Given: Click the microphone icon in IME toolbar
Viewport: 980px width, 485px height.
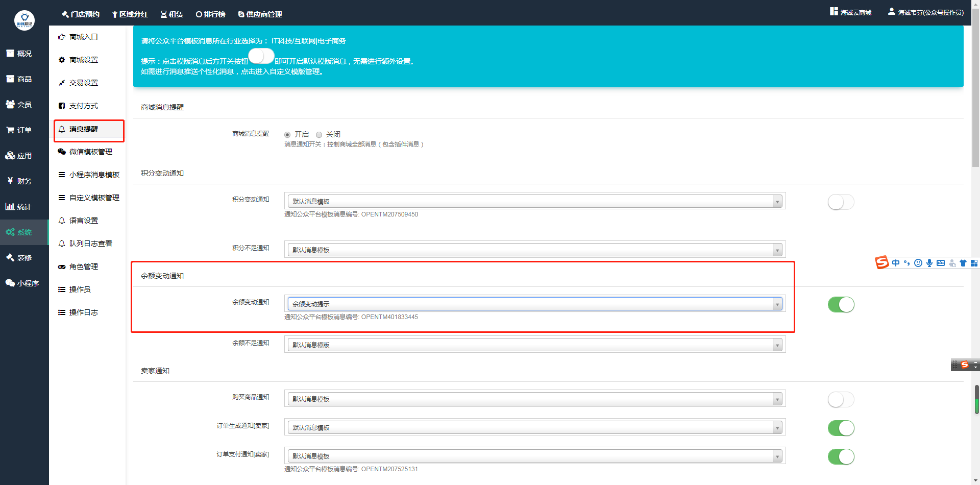Looking at the screenshot, I should (x=929, y=263).
